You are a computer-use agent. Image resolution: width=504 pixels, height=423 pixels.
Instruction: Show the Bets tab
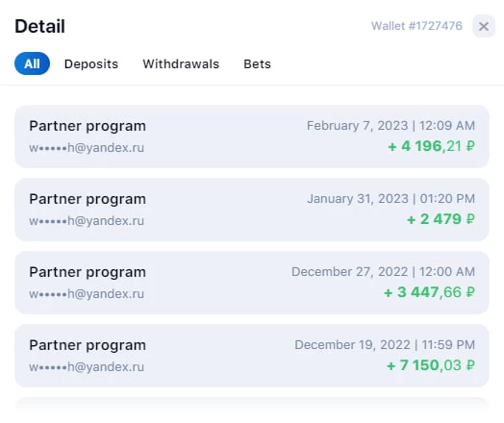(x=257, y=63)
